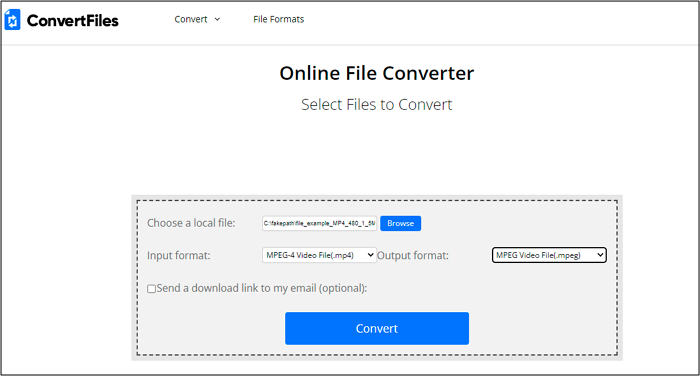The image size is (700, 376).
Task: Click the email download link label text
Action: tap(262, 288)
